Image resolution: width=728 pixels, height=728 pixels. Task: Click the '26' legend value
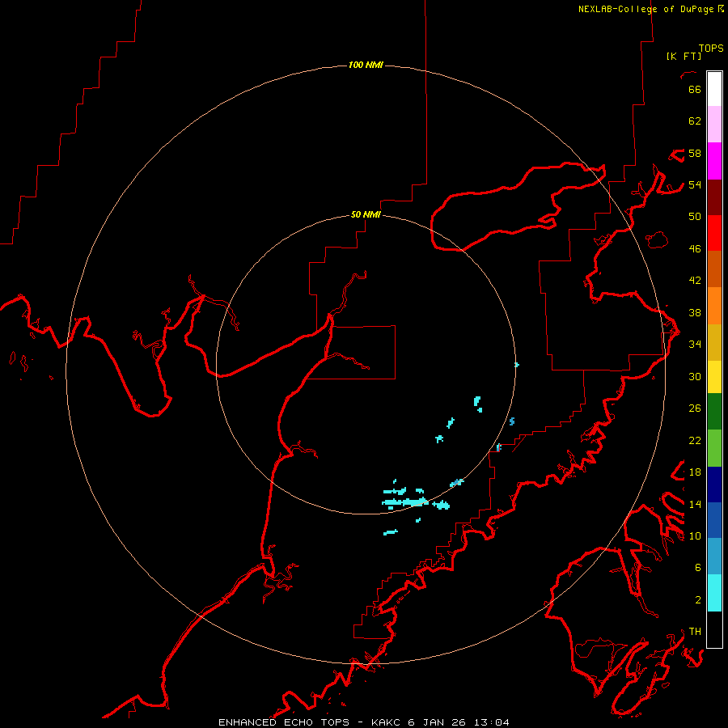click(x=695, y=408)
